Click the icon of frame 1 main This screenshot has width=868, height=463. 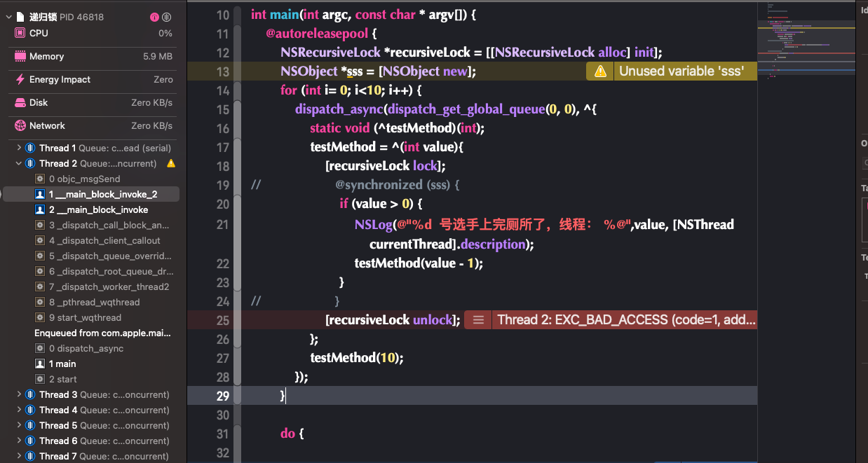tap(40, 364)
